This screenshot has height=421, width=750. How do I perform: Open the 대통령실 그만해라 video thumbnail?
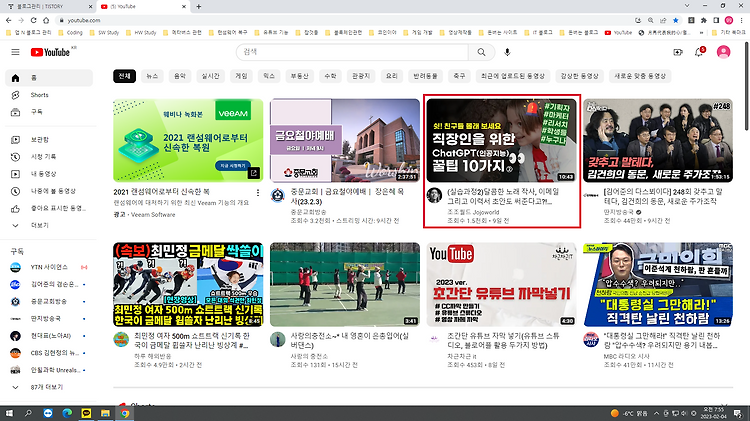coord(658,285)
